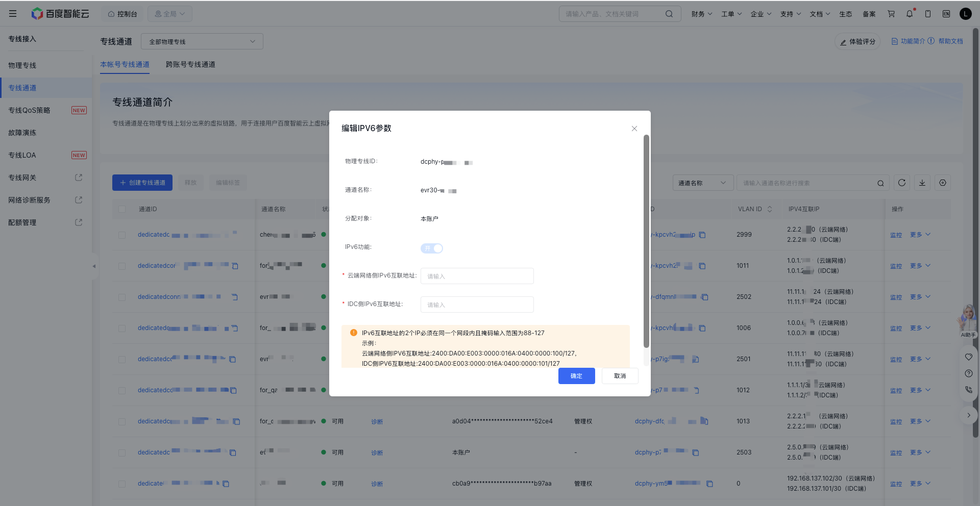This screenshot has width=980, height=506.
Task: Click the search magnifier in top bar
Action: 669,14
